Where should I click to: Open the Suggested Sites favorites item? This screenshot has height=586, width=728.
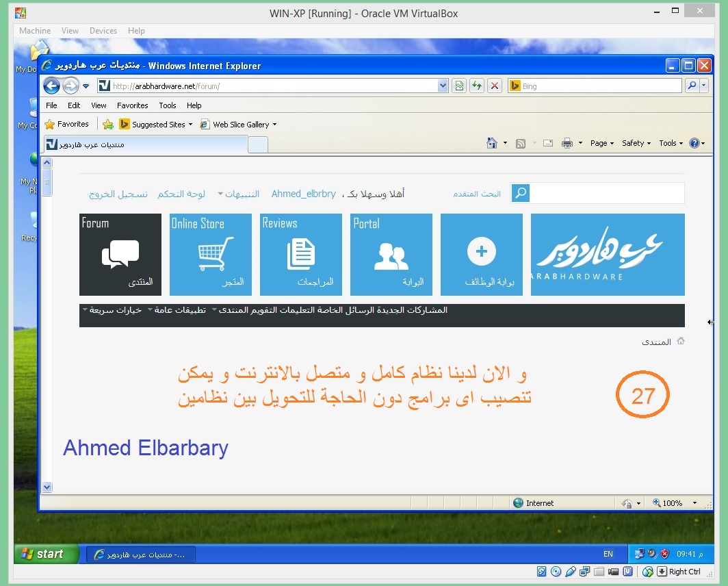(157, 125)
